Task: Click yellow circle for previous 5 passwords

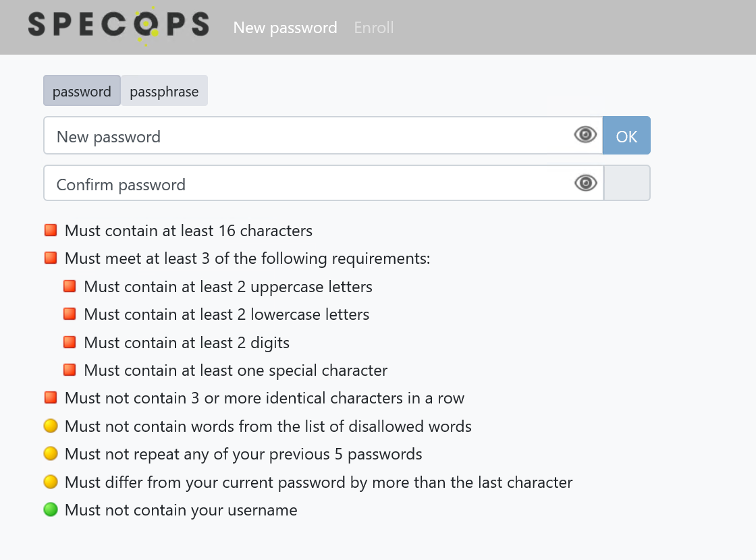Action: pyautogui.click(x=51, y=453)
